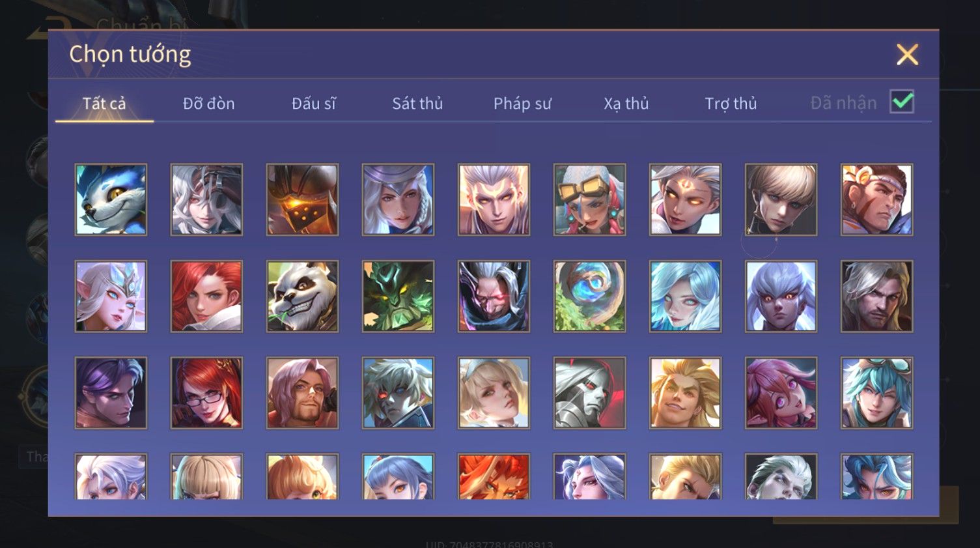
Task: Pick the swirling blue orb hero
Action: (x=589, y=296)
